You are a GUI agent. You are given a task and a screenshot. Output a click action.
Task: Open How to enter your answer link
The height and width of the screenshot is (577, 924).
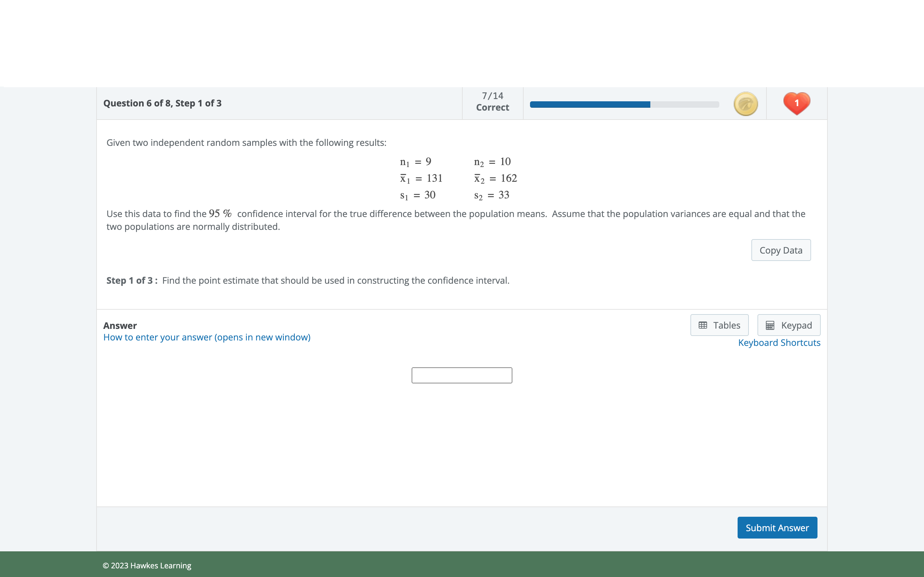coord(207,337)
